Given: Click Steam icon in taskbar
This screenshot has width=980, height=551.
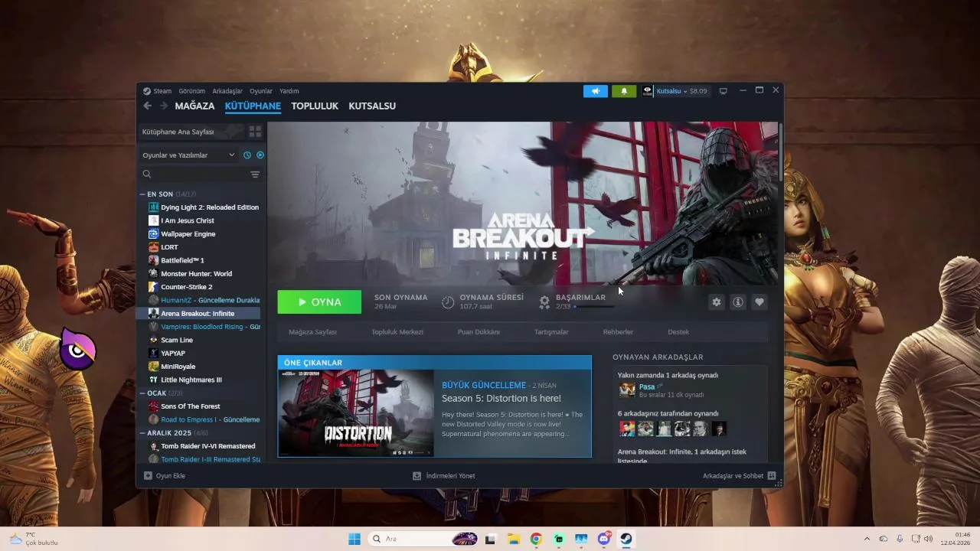Looking at the screenshot, I should pyautogui.click(x=626, y=539).
